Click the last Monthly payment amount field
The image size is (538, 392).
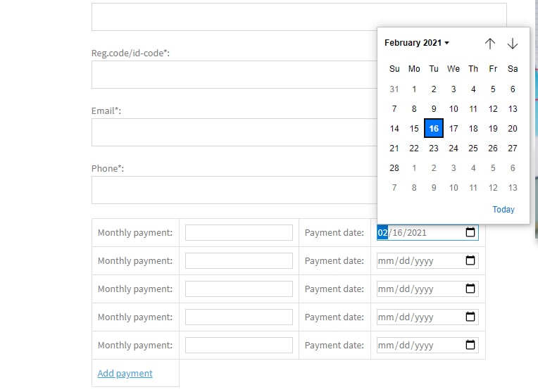pos(239,345)
